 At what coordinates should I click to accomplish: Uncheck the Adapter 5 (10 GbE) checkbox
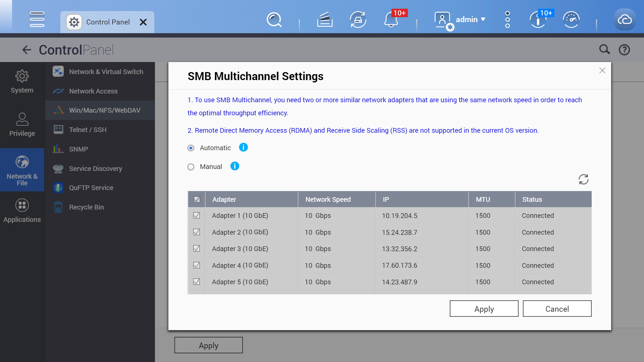(197, 282)
